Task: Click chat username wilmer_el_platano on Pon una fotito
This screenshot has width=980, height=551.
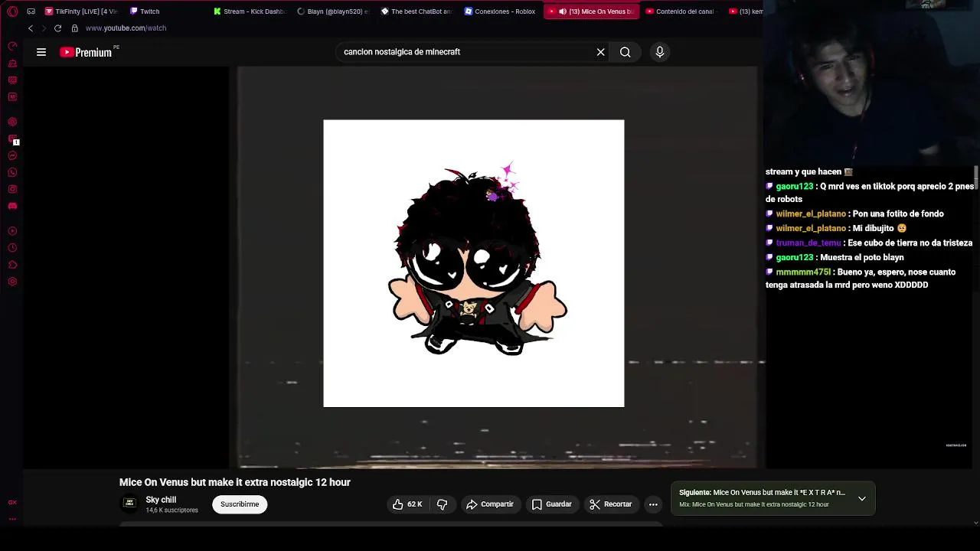Action: 811,214
